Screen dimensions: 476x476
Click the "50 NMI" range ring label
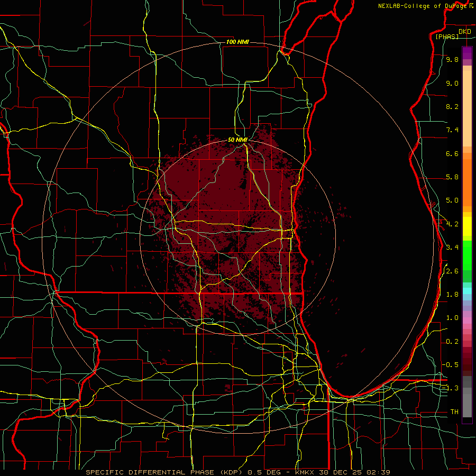coord(237,140)
